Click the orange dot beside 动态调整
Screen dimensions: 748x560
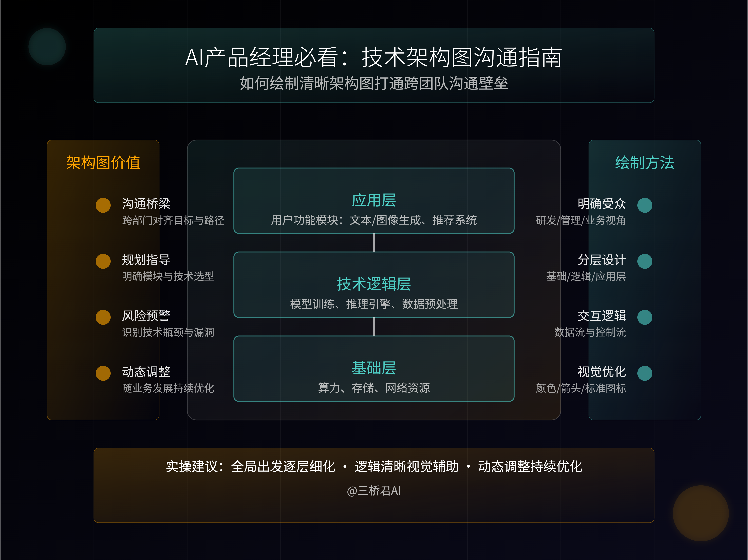point(103,373)
